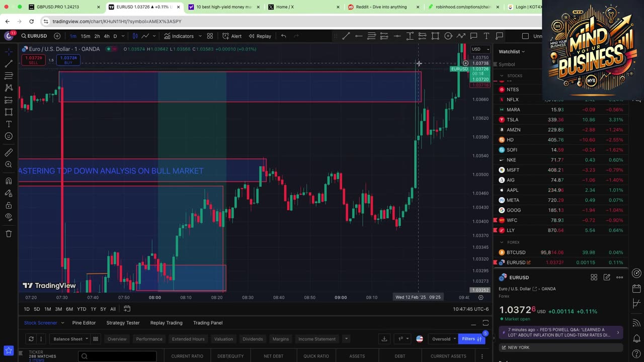Toggle magnet mode in left sidebar
Image resolution: width=644 pixels, height=362 pixels.
[x=9, y=181]
